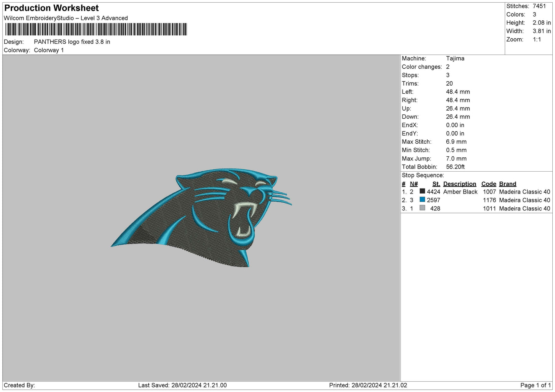Click the Height value 2.08 in
Screen dimensions: 555x392
tap(542, 23)
